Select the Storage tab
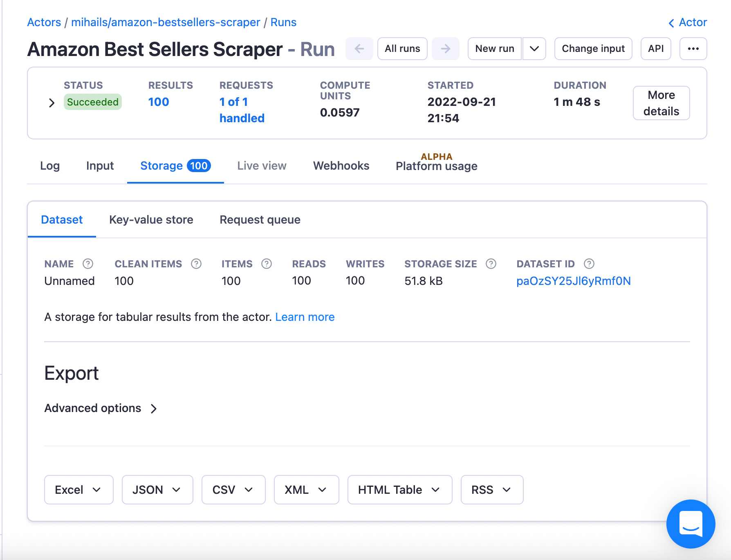 point(175,166)
